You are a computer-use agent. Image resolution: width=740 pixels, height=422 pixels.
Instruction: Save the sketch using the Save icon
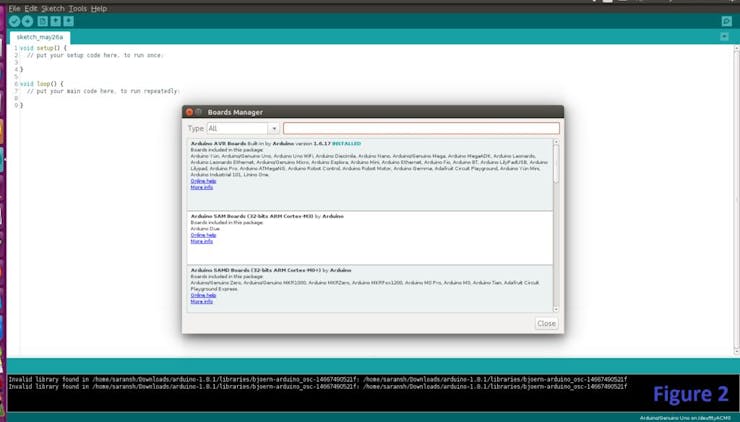point(68,21)
